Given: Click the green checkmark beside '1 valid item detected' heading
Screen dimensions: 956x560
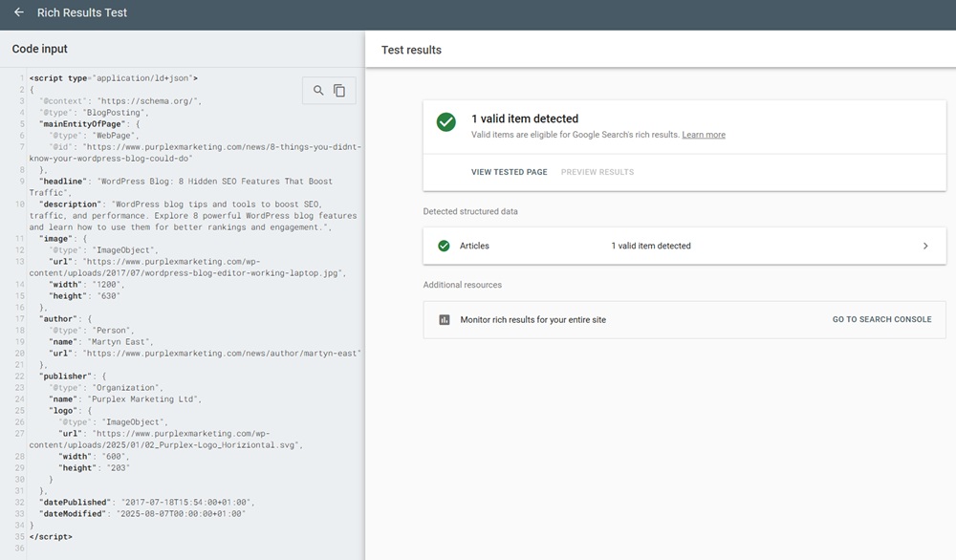Looking at the screenshot, I should coord(446,122).
